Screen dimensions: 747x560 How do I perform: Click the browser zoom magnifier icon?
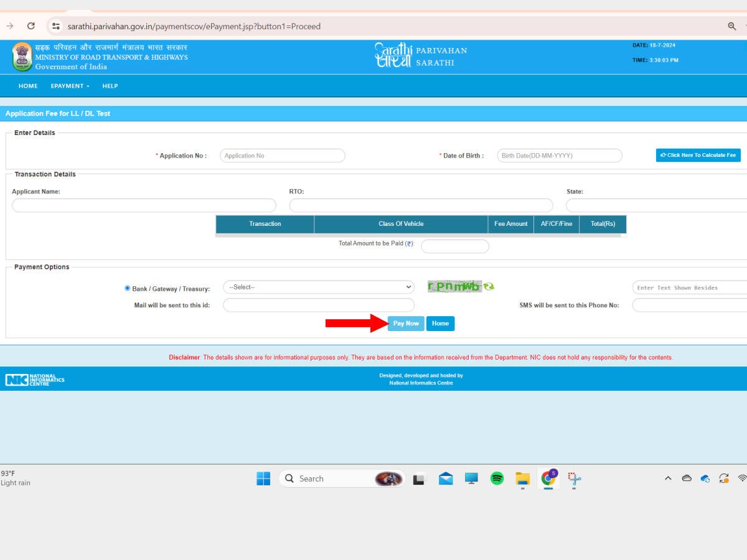coord(732,26)
